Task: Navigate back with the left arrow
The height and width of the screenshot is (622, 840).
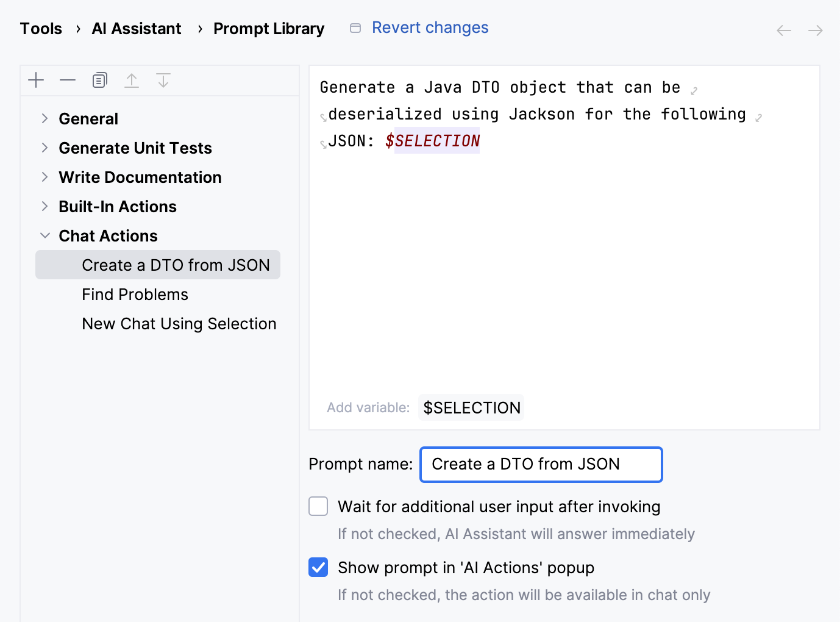Action: pos(783,30)
